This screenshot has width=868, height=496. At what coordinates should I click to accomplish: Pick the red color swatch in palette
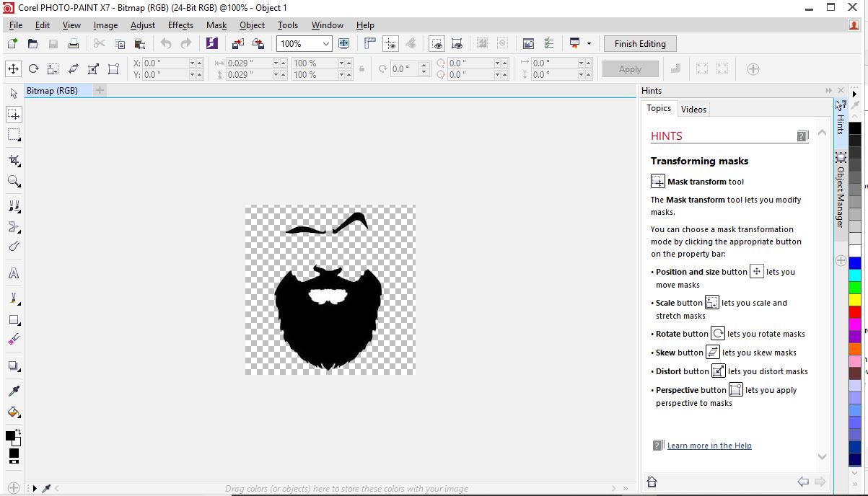point(854,311)
